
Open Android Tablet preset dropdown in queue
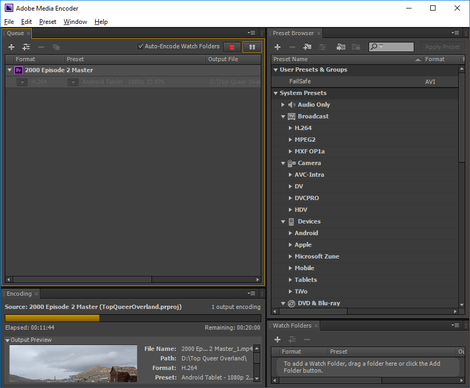pos(73,82)
